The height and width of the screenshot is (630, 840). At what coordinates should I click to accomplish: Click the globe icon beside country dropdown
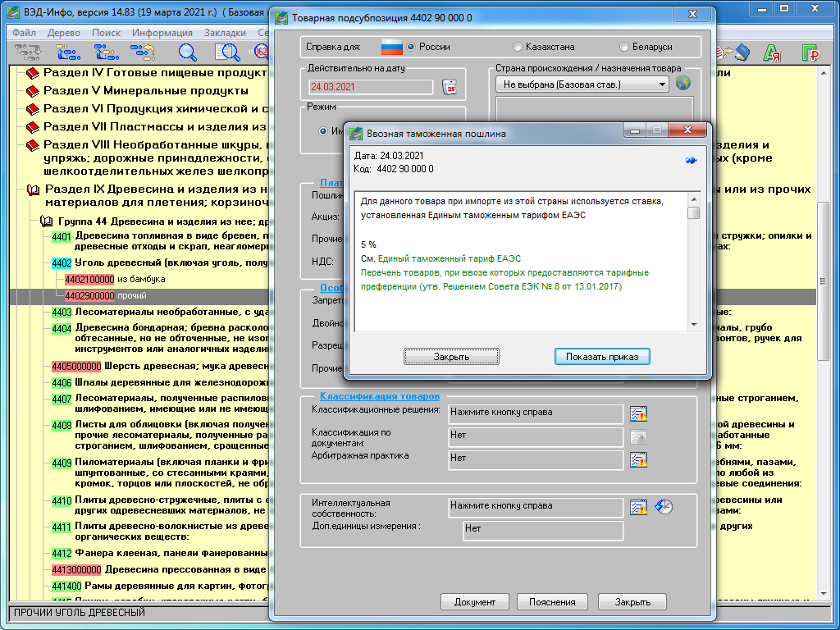[682, 84]
